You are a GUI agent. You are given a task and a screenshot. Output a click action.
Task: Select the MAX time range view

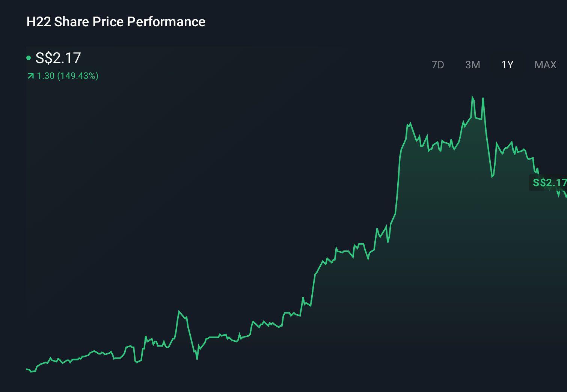545,65
